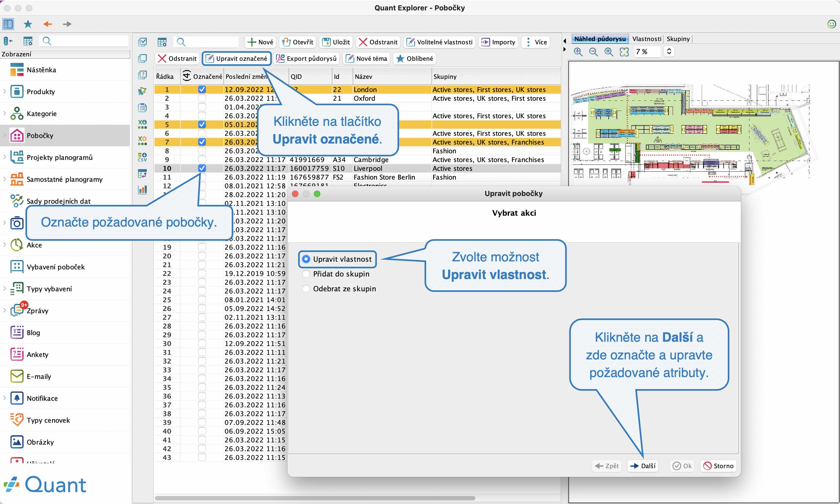Viewport: 840px width, 504px height.
Task: Click the table transfer arrows icon
Action: [x=142, y=173]
